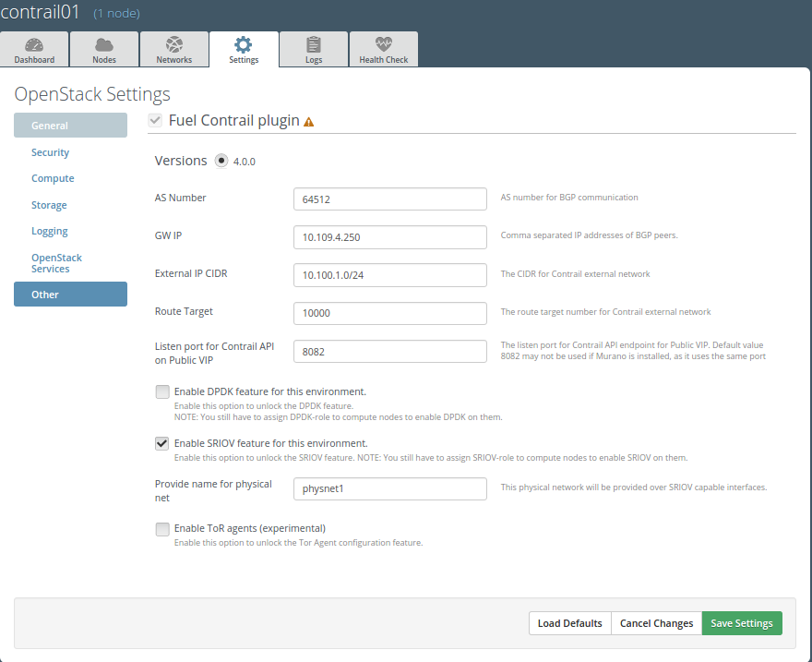Toggle the Fuel Contrail plugin checkbox

tap(155, 121)
